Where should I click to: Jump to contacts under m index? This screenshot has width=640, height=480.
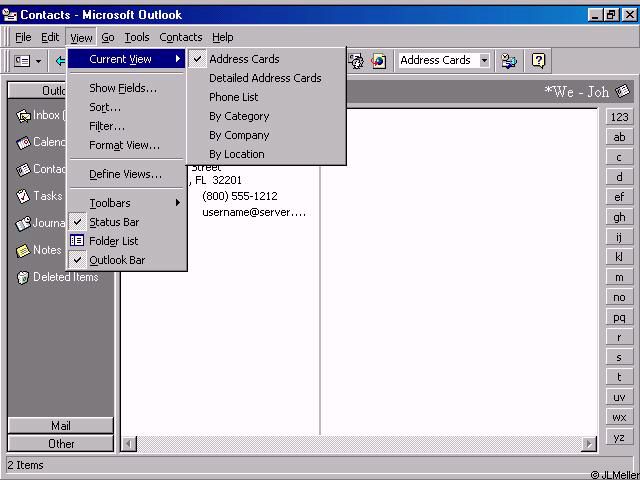[x=619, y=277]
